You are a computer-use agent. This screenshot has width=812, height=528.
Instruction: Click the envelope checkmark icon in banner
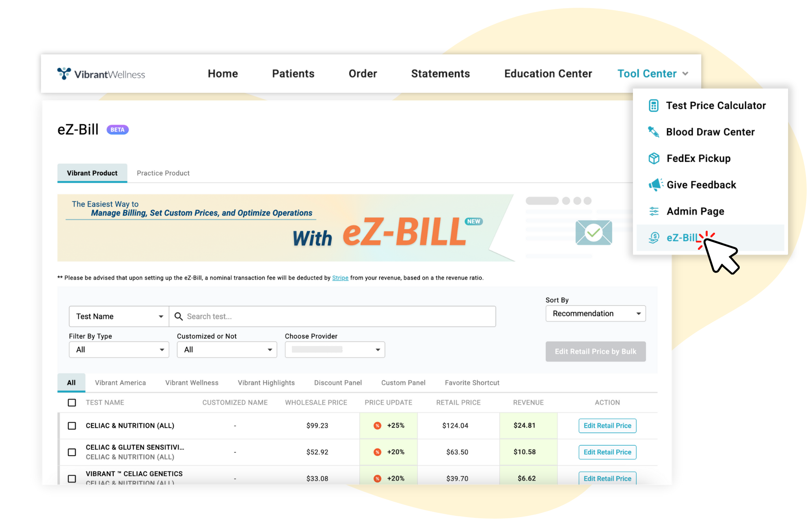594,232
